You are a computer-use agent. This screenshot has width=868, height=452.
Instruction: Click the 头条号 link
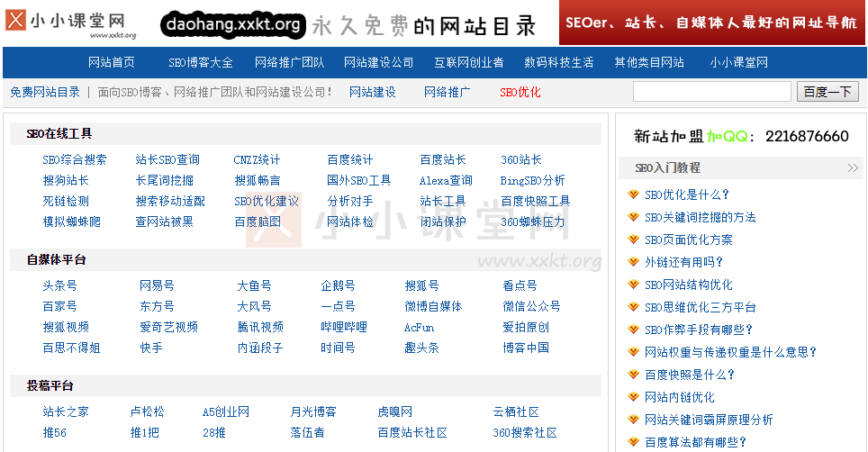tap(59, 286)
